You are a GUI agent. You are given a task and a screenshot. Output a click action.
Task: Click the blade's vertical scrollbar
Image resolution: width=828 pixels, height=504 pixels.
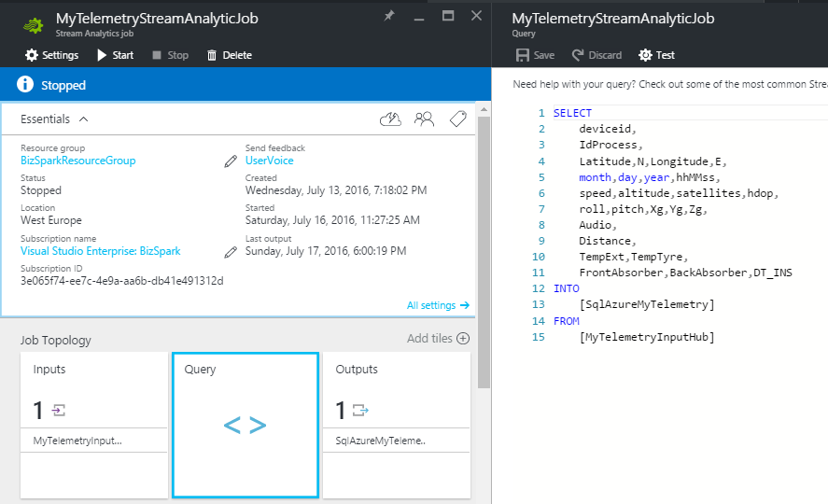(484, 250)
